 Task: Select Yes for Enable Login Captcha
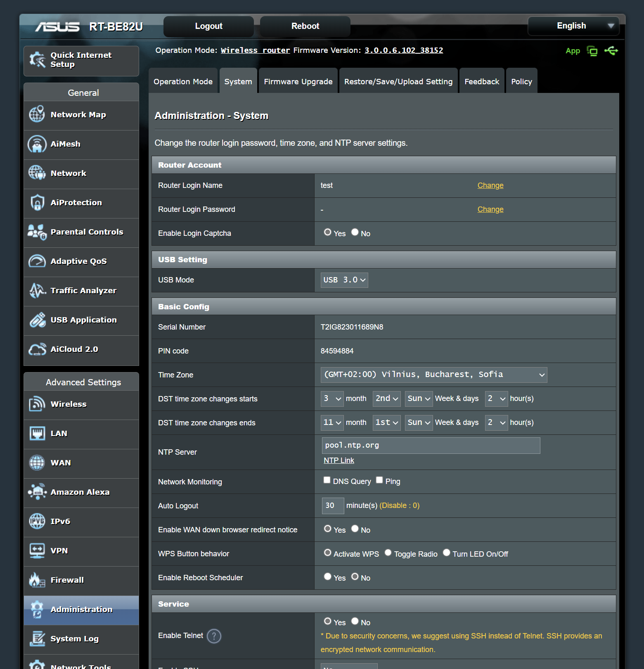pos(328,232)
